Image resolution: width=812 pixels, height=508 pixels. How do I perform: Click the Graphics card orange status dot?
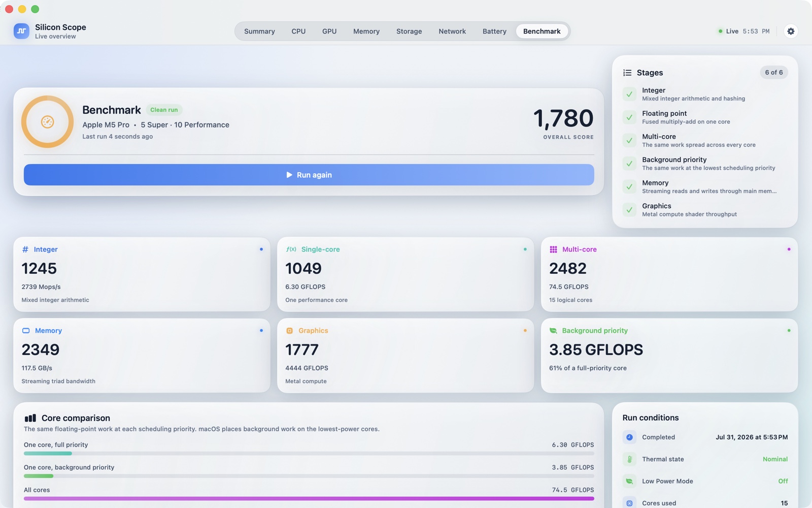point(525,331)
